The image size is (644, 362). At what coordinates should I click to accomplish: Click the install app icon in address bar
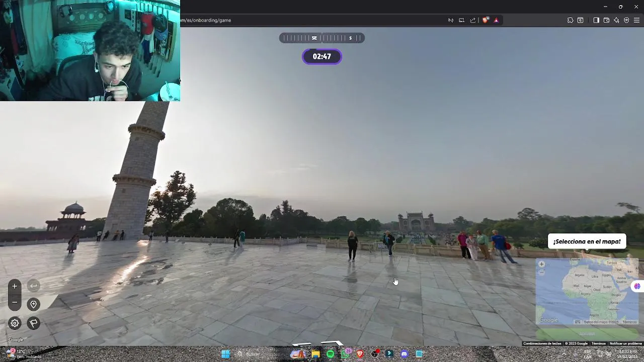point(461,20)
